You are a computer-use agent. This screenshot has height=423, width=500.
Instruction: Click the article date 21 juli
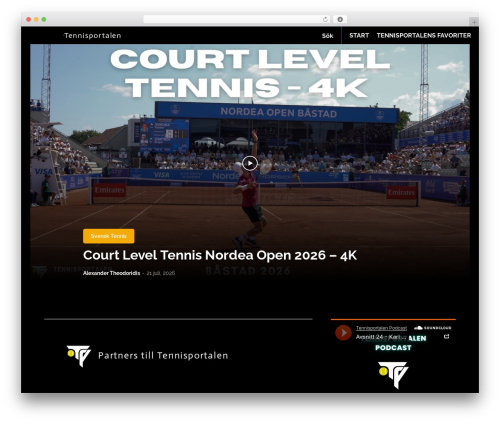[161, 273]
